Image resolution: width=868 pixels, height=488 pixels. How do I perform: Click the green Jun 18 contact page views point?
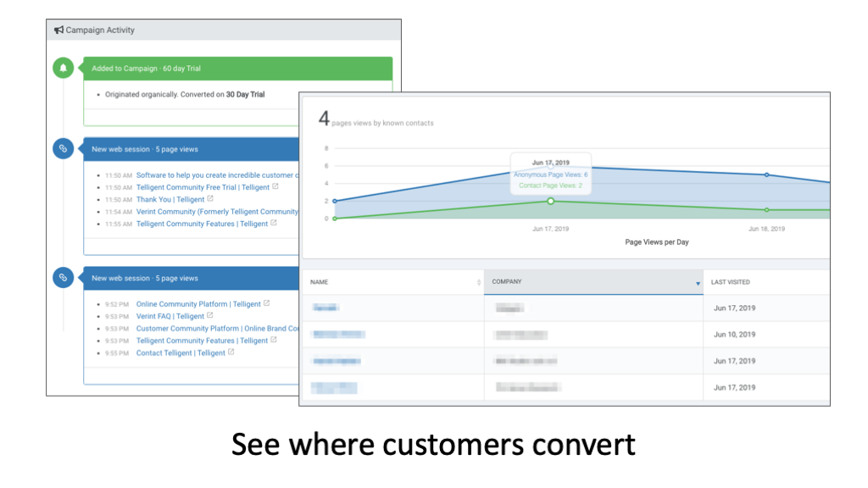point(766,210)
